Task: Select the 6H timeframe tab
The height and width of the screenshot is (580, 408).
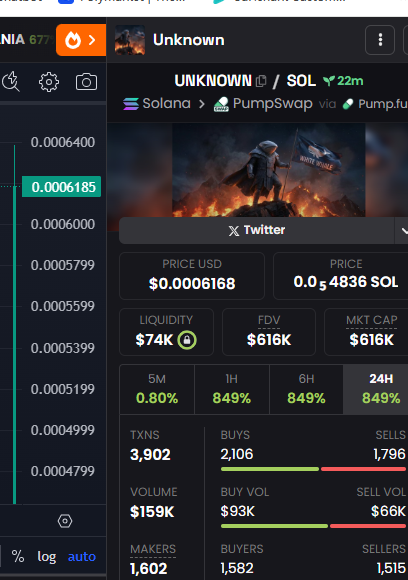Action: pos(306,389)
